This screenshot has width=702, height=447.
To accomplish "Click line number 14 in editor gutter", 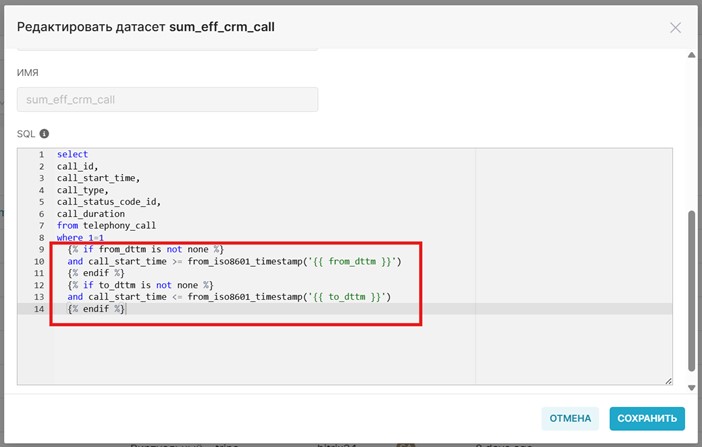I will point(39,309).
